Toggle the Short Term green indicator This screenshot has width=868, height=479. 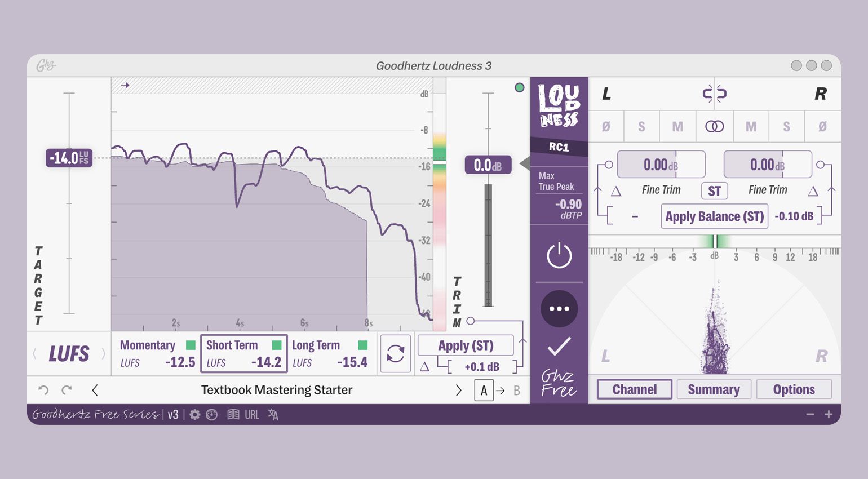point(277,345)
